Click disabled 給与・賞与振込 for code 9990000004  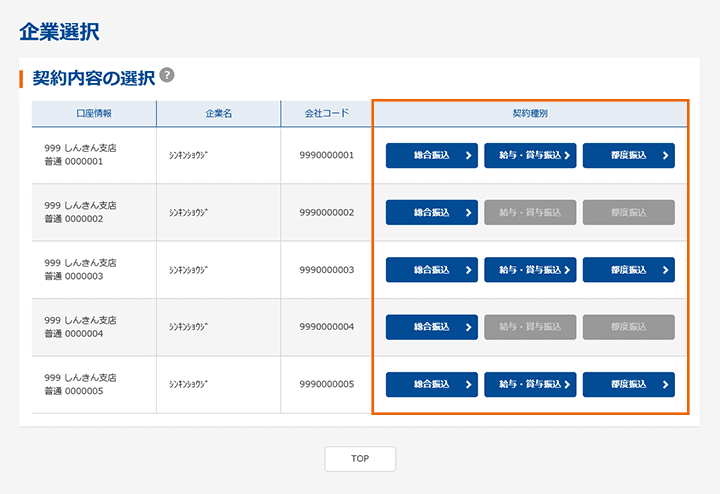pyautogui.click(x=530, y=327)
